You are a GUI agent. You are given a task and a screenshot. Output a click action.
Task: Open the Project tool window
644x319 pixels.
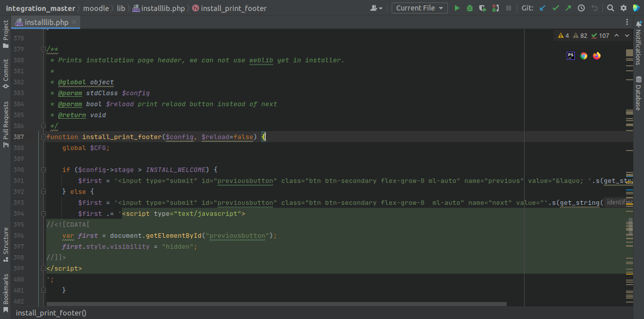tap(5, 34)
